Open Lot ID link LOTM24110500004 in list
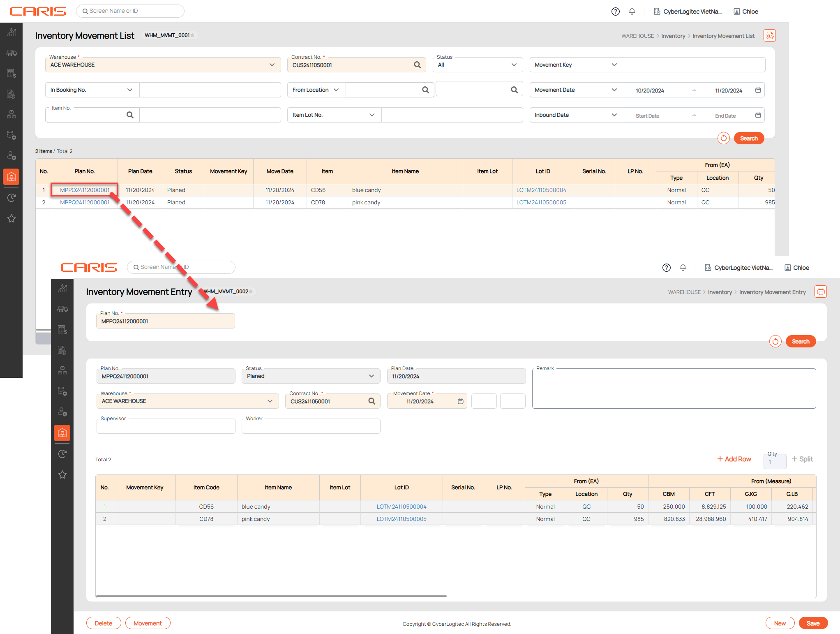This screenshot has width=840, height=634. [x=541, y=190]
